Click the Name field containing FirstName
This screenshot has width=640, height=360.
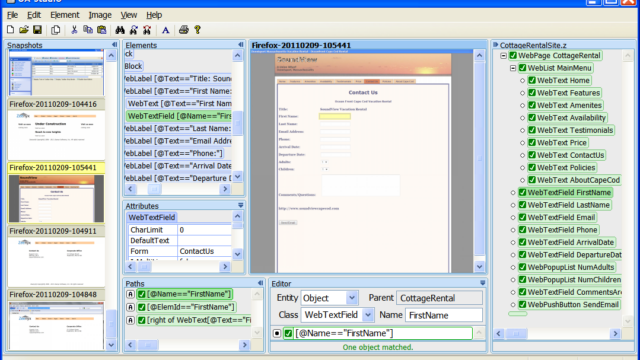click(x=444, y=315)
